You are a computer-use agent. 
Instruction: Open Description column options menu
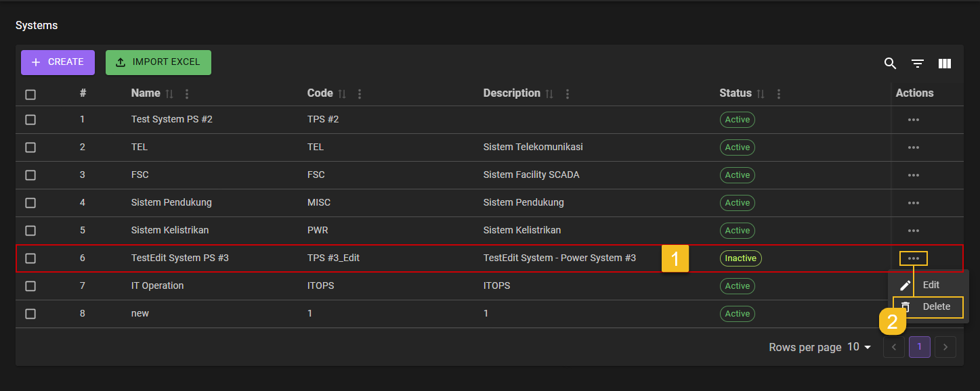568,94
